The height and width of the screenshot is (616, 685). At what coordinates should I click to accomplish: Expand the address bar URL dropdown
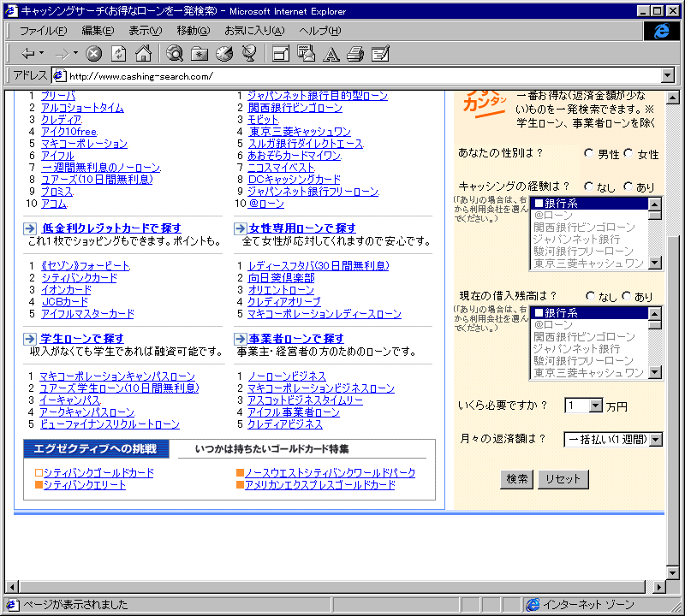[667, 75]
